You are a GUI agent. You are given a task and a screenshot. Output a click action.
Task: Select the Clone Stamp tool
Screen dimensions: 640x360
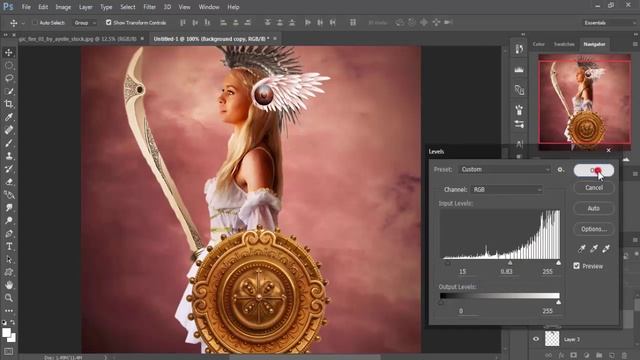coord(9,156)
